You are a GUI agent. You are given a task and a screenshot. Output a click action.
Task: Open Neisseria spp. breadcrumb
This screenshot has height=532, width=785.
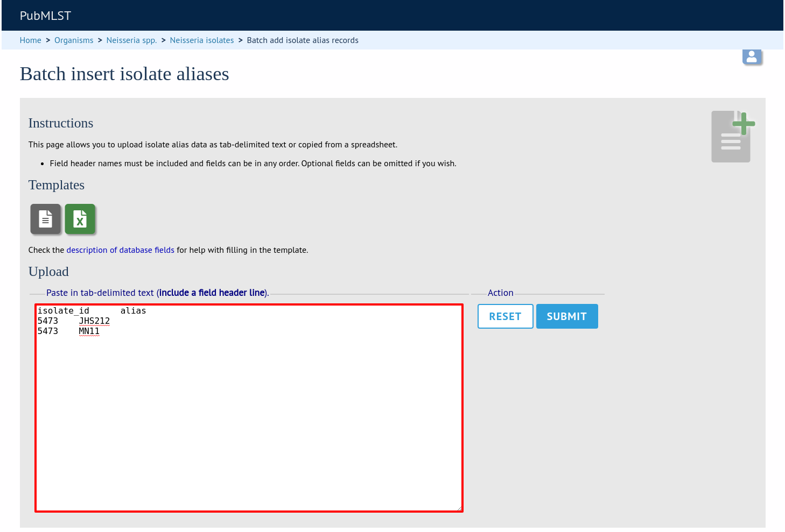[131, 40]
